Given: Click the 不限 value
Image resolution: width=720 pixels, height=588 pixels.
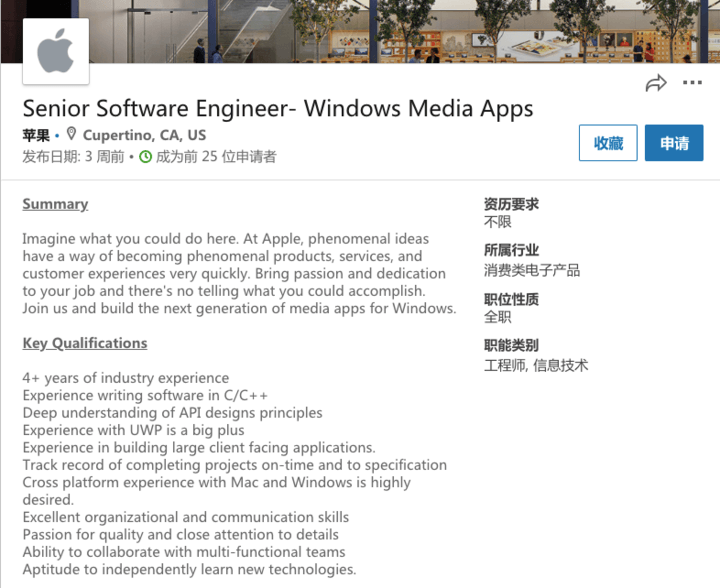Looking at the screenshot, I should [x=497, y=222].
